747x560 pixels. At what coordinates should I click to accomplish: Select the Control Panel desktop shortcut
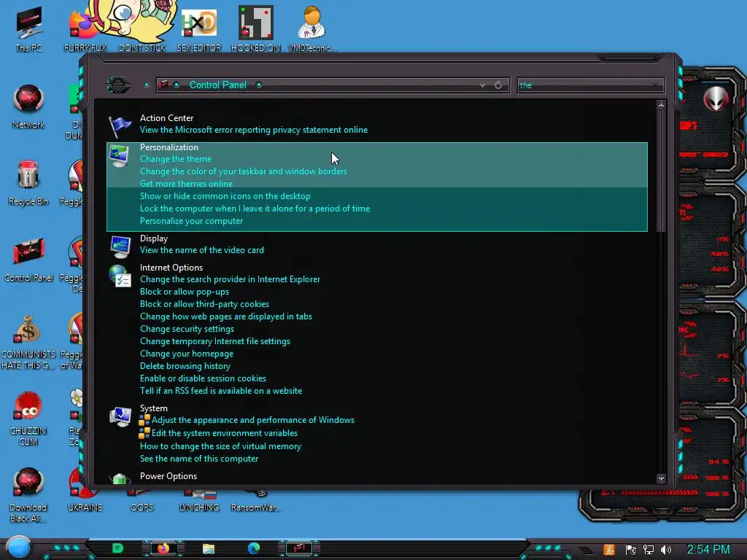[x=28, y=260]
